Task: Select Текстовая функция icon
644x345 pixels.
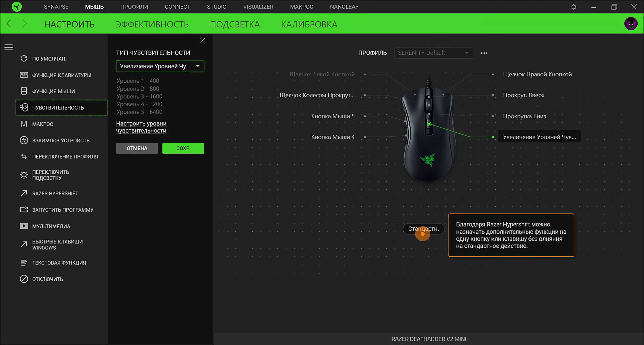Action: pyautogui.click(x=24, y=262)
